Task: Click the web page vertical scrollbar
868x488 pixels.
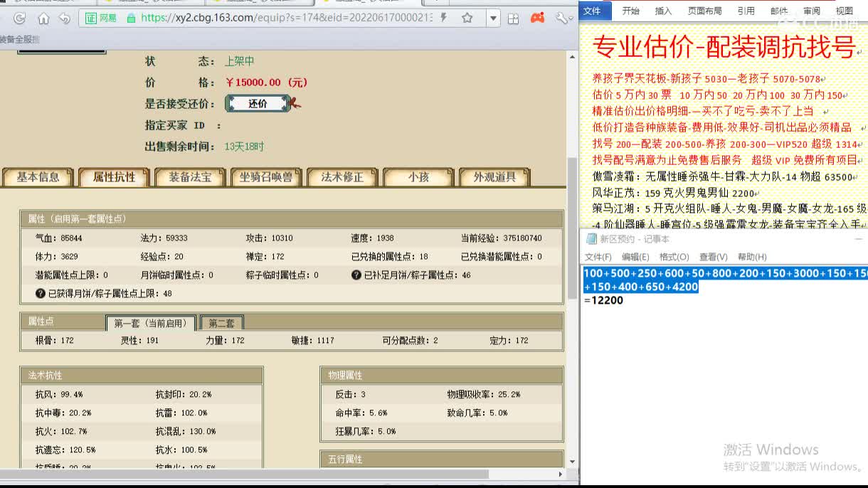Action: [x=572, y=228]
